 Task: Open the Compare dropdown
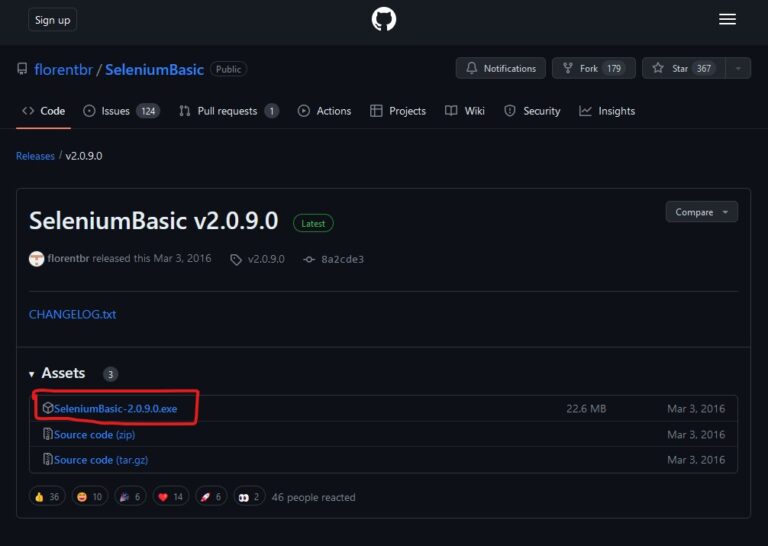coord(701,212)
